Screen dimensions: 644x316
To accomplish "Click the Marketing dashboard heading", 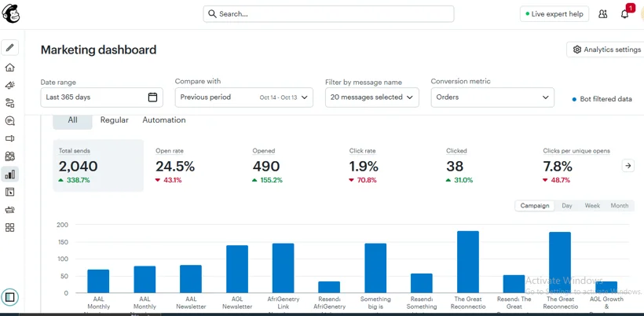I will tap(99, 50).
